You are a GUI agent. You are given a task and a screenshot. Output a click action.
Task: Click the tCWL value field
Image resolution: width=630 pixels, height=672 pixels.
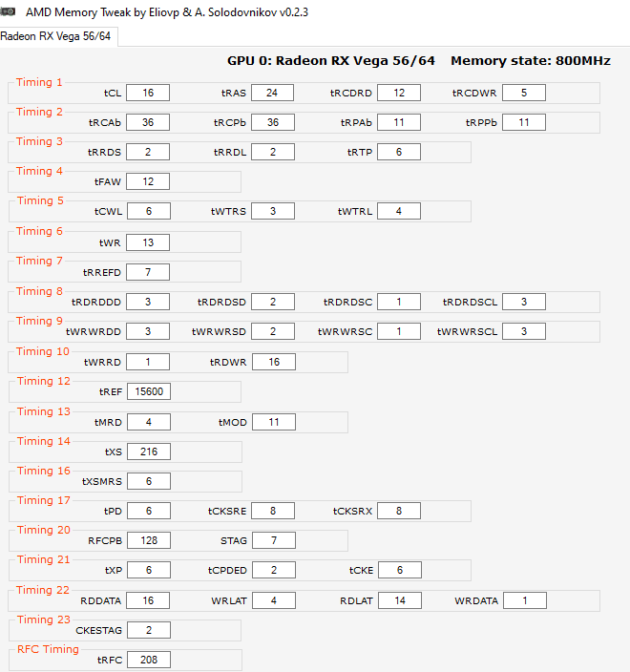[149, 211]
